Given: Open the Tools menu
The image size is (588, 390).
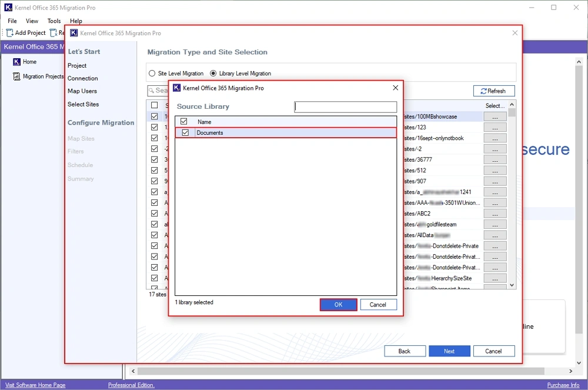Looking at the screenshot, I should click(x=54, y=21).
